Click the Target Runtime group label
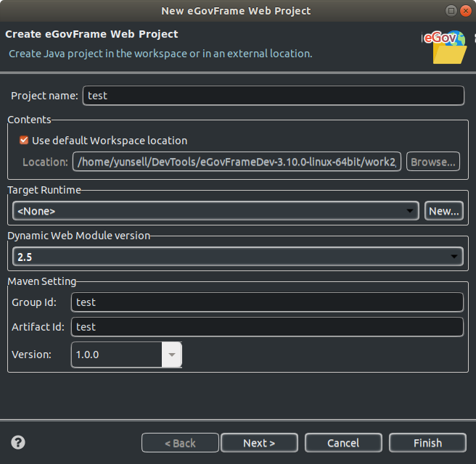 [44, 190]
